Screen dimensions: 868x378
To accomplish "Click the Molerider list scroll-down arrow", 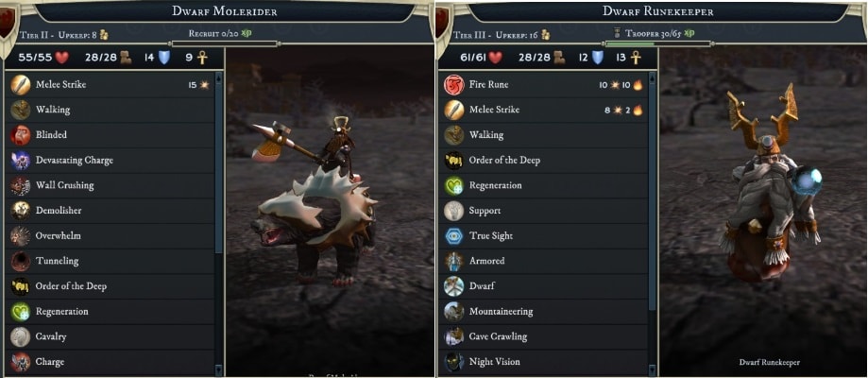I will click(219, 369).
